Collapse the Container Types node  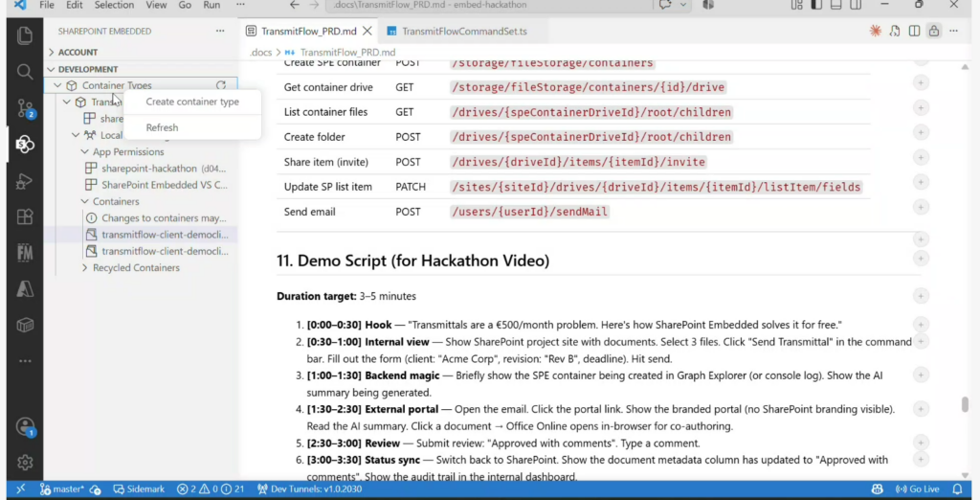tap(57, 85)
